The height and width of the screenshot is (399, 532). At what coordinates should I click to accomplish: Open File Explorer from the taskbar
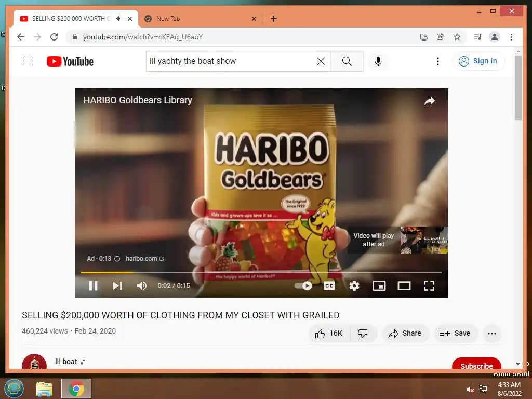45,389
